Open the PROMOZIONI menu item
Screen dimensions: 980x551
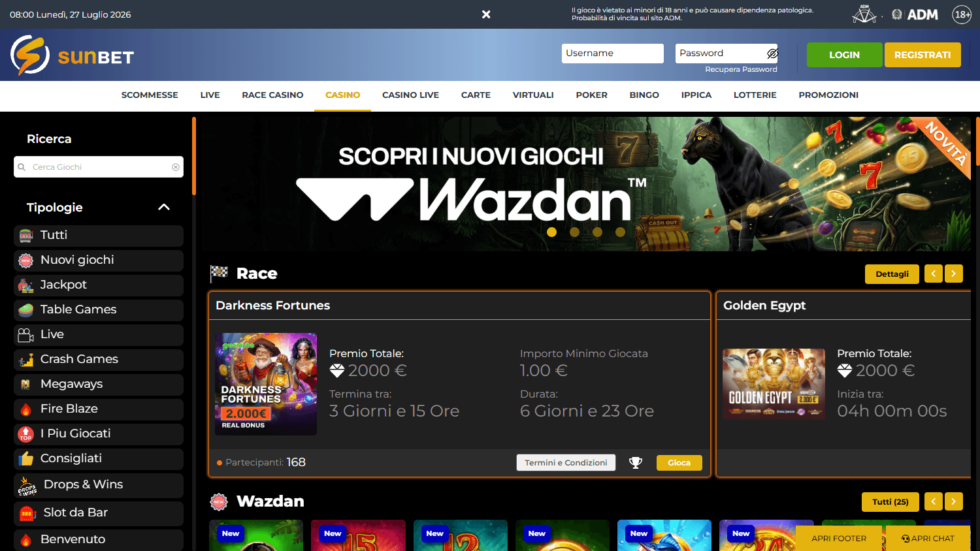point(828,95)
